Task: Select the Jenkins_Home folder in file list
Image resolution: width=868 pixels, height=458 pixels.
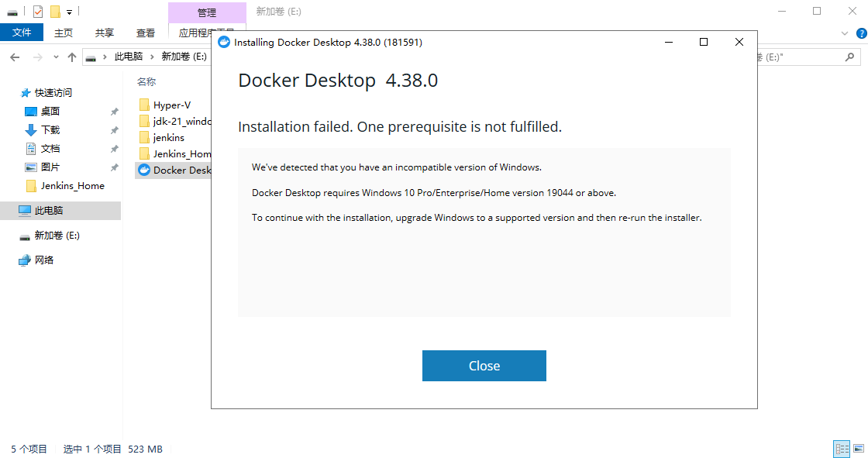Action: pyautogui.click(x=175, y=153)
